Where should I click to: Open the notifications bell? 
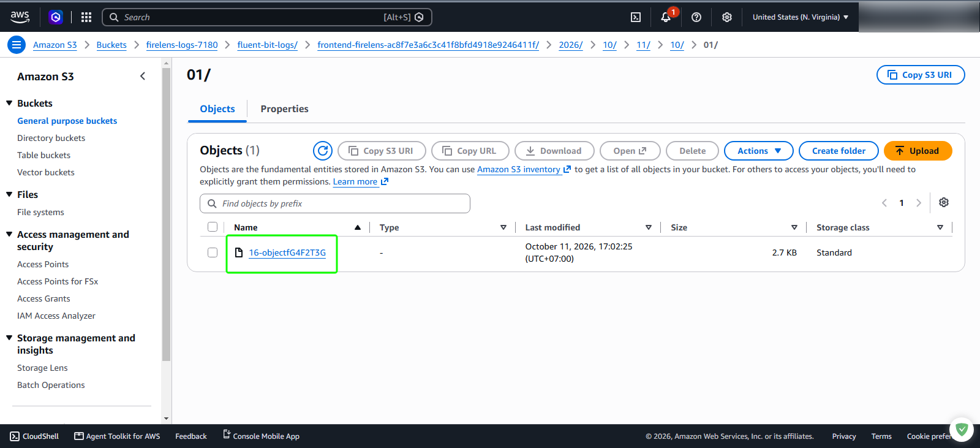point(666,17)
